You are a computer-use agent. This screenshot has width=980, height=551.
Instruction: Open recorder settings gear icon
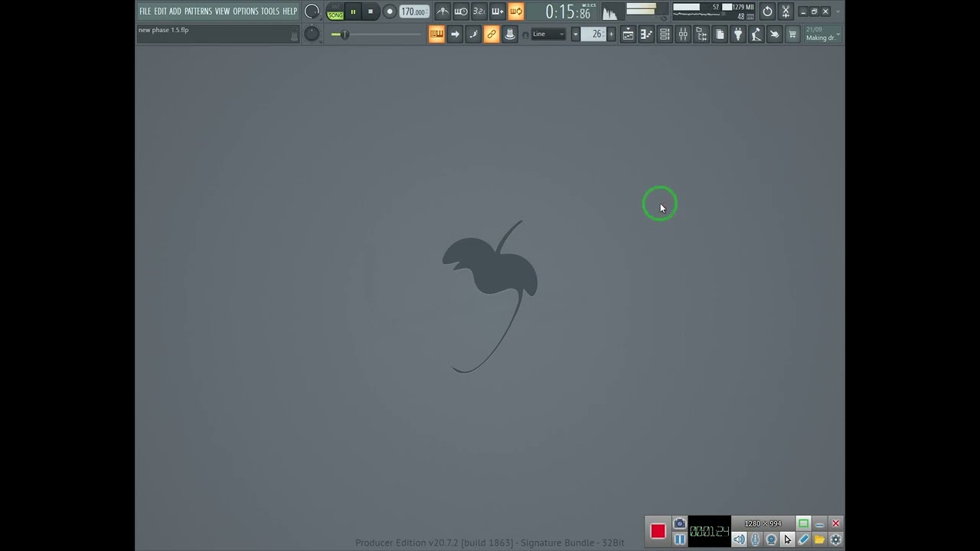[x=835, y=540]
